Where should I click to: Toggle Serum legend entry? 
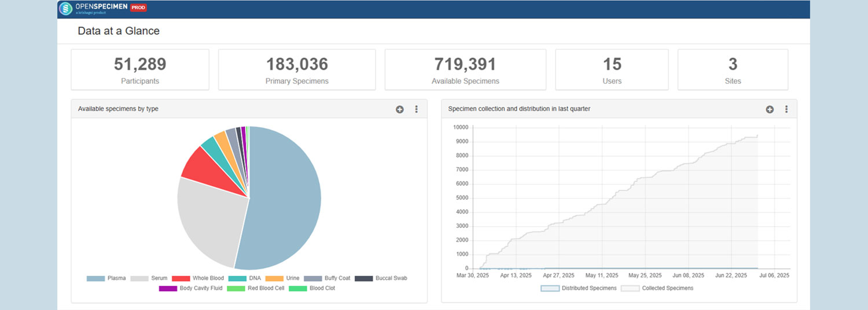click(x=150, y=278)
